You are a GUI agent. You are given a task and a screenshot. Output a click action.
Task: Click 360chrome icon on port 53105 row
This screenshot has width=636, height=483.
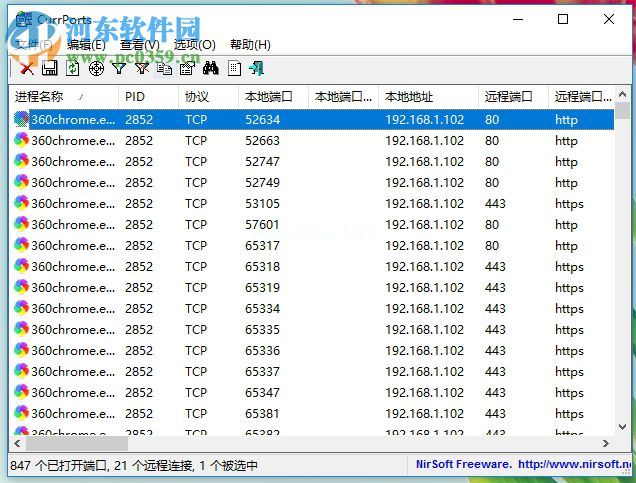21,203
